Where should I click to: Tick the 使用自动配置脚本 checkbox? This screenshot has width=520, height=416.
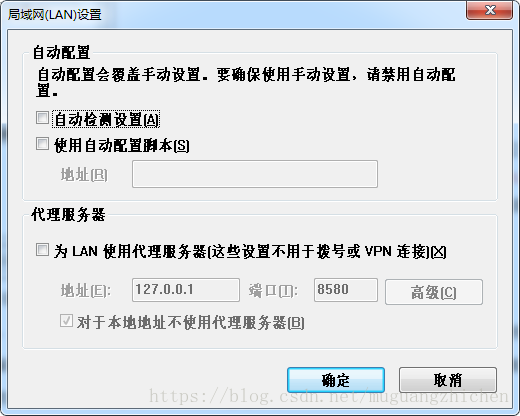[42, 144]
